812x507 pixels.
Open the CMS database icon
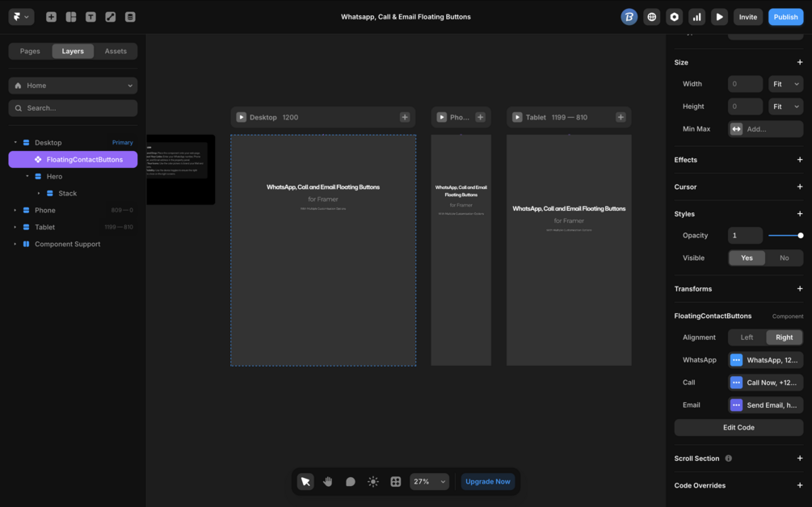tap(130, 17)
